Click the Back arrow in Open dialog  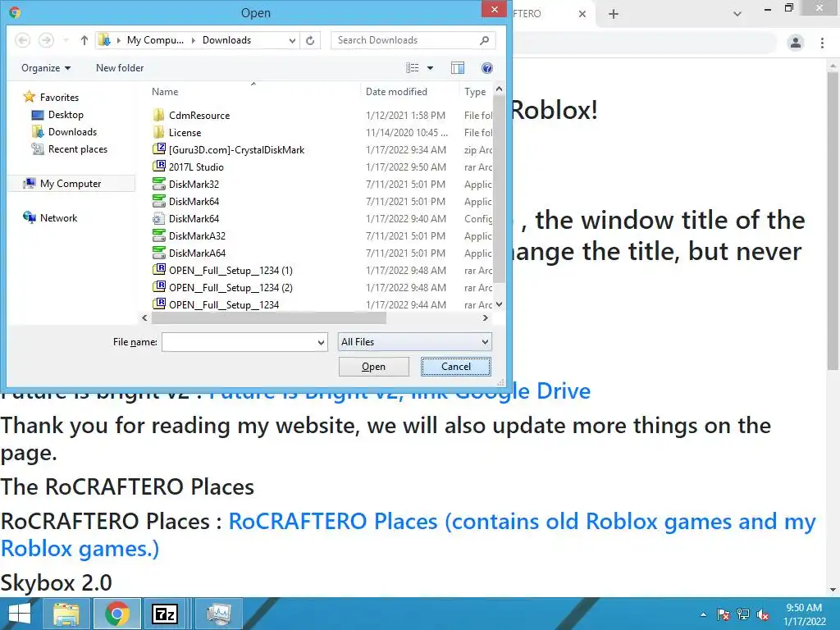(22, 40)
